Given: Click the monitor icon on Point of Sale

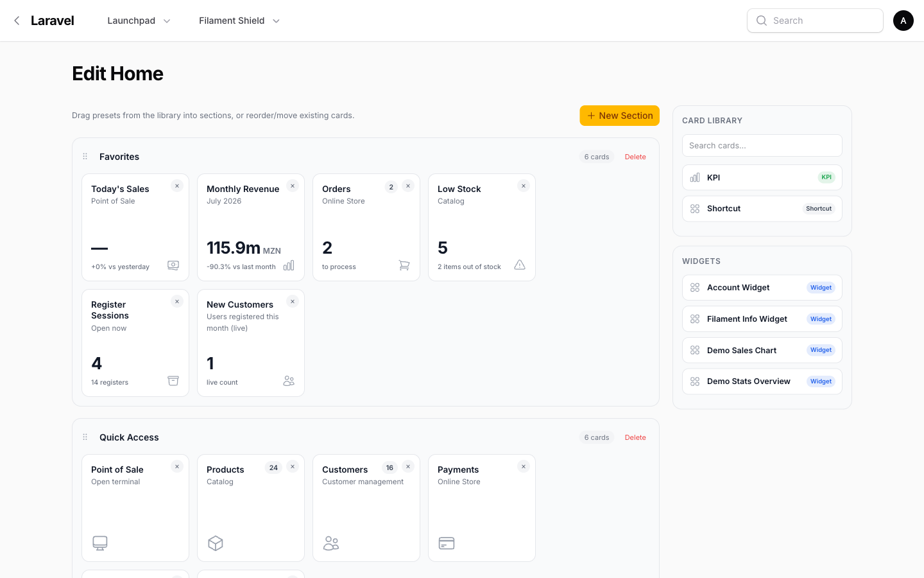Looking at the screenshot, I should click(100, 543).
